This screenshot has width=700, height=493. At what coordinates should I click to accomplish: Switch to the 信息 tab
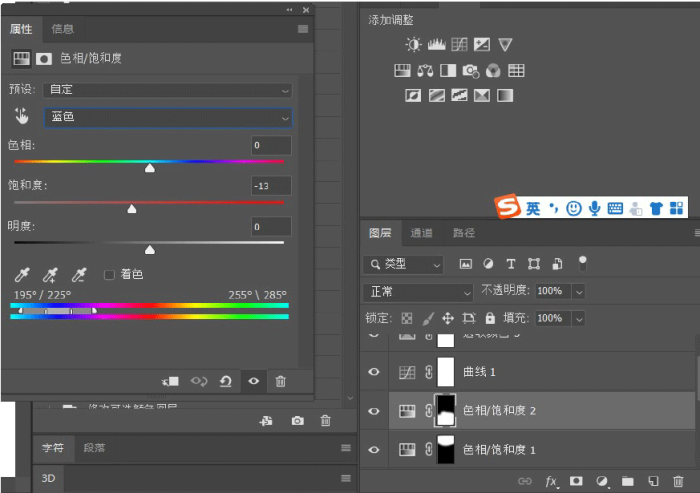(x=62, y=29)
